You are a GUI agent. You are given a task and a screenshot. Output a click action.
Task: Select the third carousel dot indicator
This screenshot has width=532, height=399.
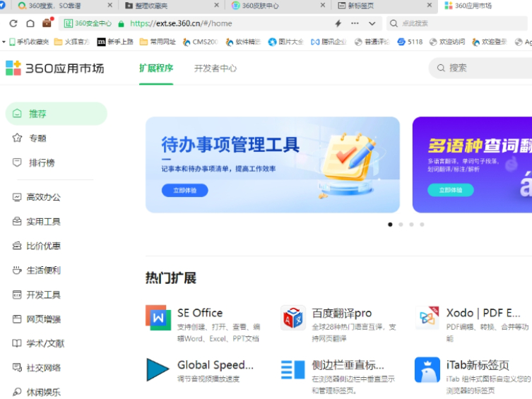coord(411,225)
